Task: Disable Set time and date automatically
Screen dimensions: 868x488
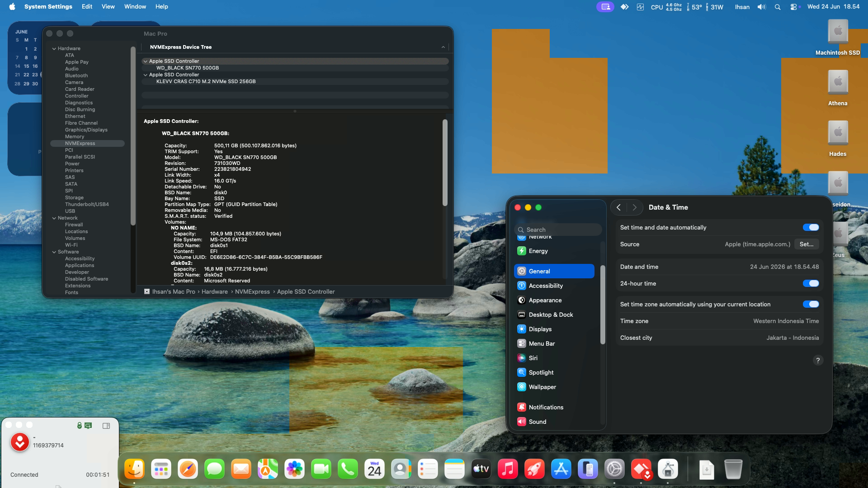Action: pyautogui.click(x=811, y=228)
